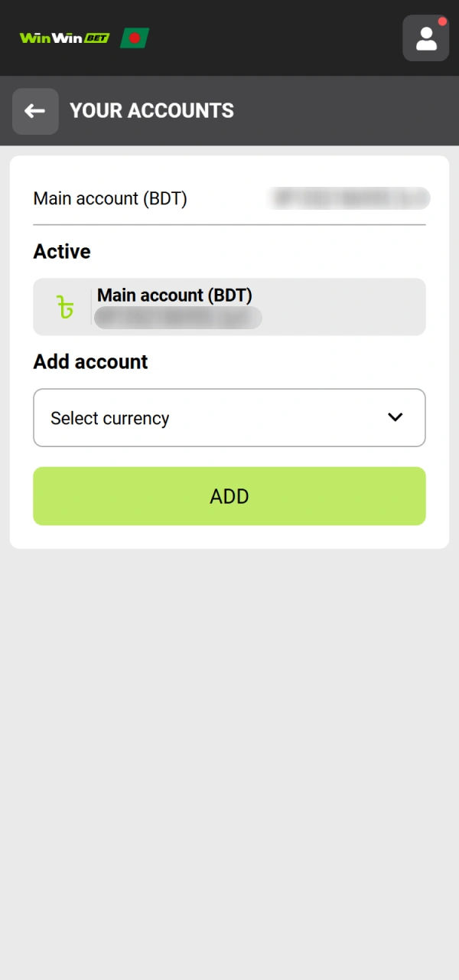Tap the WinWin BET logo
Image resolution: width=459 pixels, height=980 pixels.
[64, 38]
